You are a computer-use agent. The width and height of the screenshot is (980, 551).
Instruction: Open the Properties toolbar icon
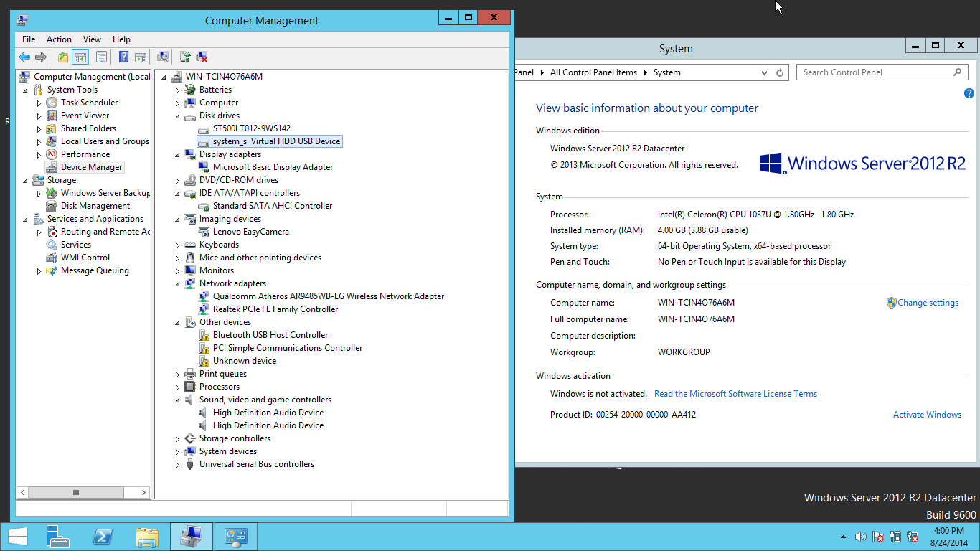pyautogui.click(x=101, y=57)
